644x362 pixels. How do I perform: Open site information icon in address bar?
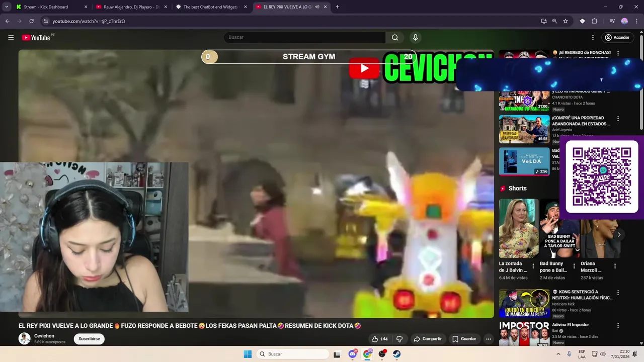tap(46, 21)
